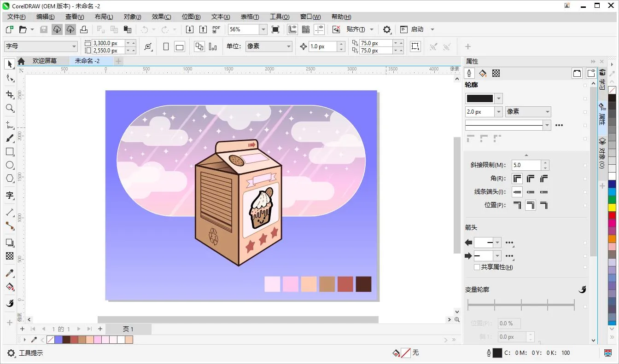The height and width of the screenshot is (364, 619).
Task: Select landscape page orientation
Action: point(180,46)
